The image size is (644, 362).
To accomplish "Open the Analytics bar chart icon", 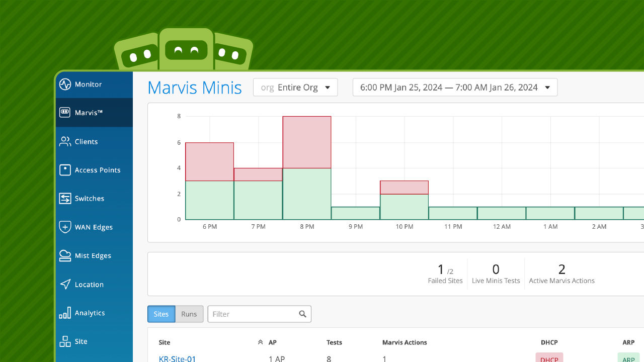I will click(65, 313).
